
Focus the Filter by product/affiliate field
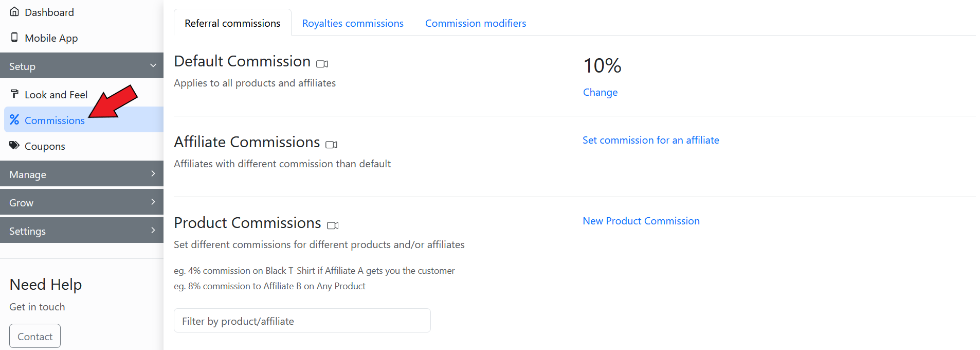(302, 321)
